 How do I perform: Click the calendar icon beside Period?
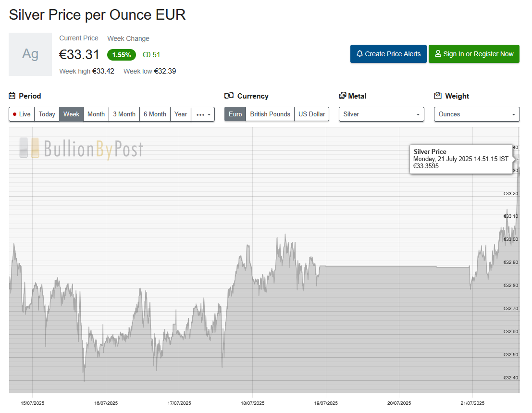coord(12,96)
